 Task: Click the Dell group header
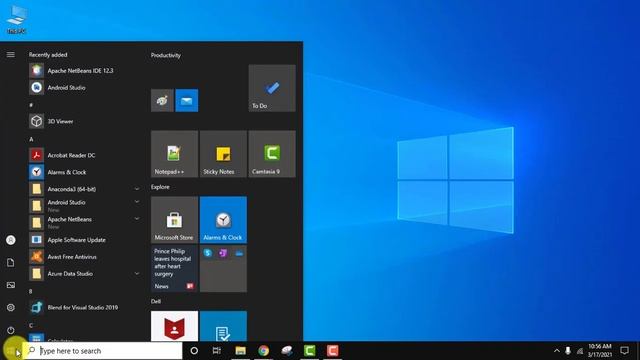pyautogui.click(x=156, y=301)
